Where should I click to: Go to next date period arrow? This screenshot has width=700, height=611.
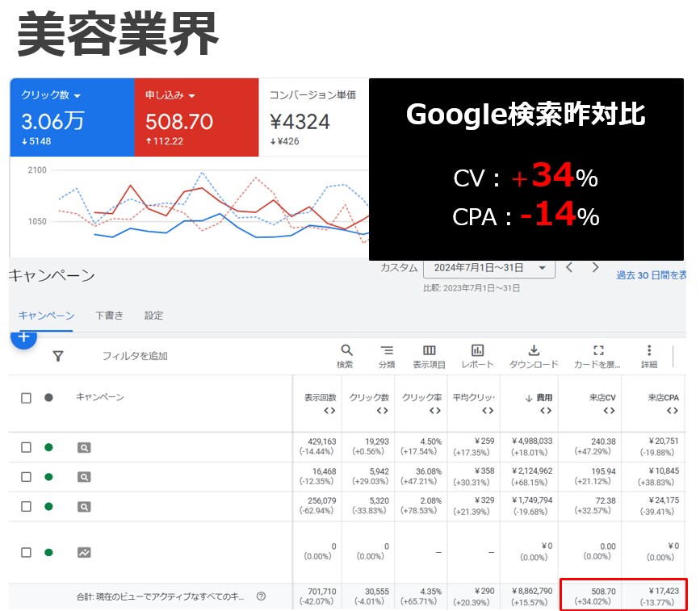(x=595, y=267)
